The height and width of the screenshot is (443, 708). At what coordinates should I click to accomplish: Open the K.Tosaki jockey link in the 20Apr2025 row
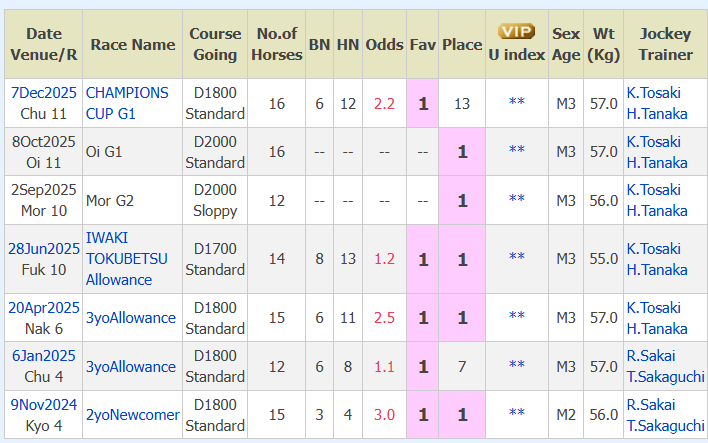[653, 308]
